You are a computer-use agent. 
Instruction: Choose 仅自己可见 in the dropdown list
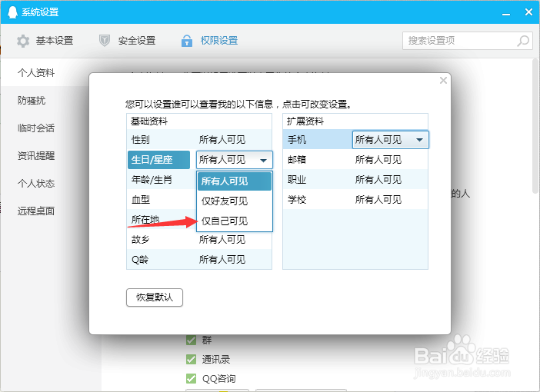[235, 221]
